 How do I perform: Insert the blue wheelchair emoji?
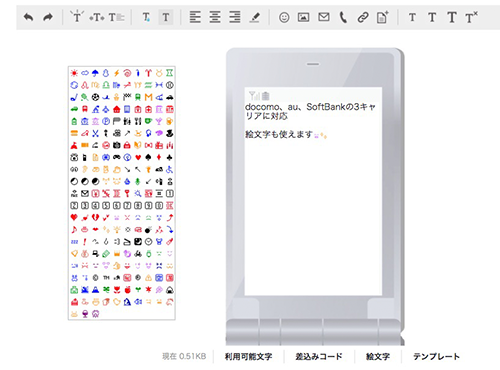tap(169, 170)
